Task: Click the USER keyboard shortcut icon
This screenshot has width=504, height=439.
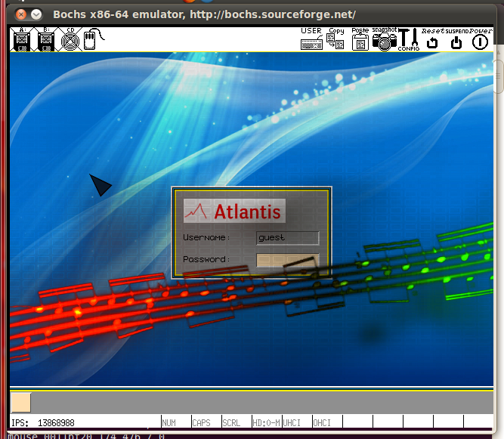Action: 311,39
